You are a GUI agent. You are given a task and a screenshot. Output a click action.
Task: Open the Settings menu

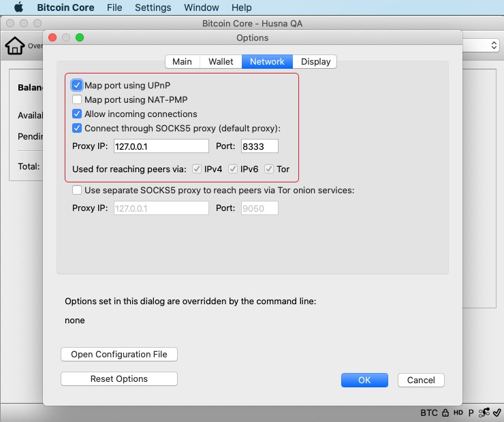pyautogui.click(x=153, y=7)
